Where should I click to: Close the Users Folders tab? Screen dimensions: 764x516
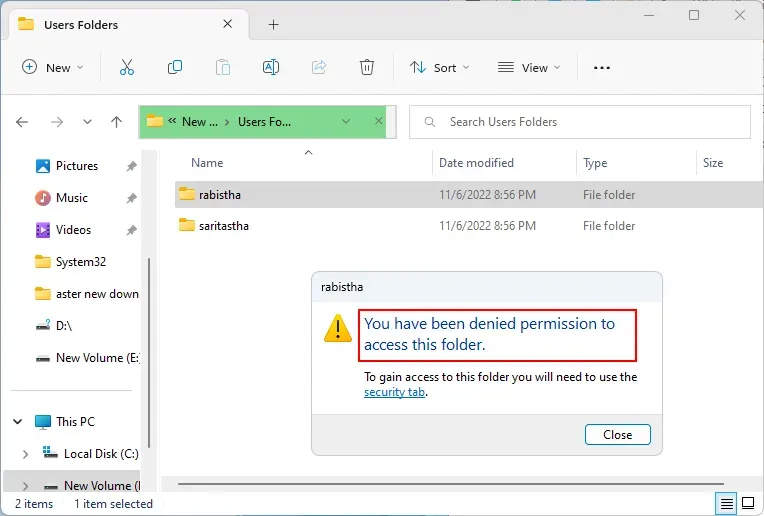(x=228, y=24)
